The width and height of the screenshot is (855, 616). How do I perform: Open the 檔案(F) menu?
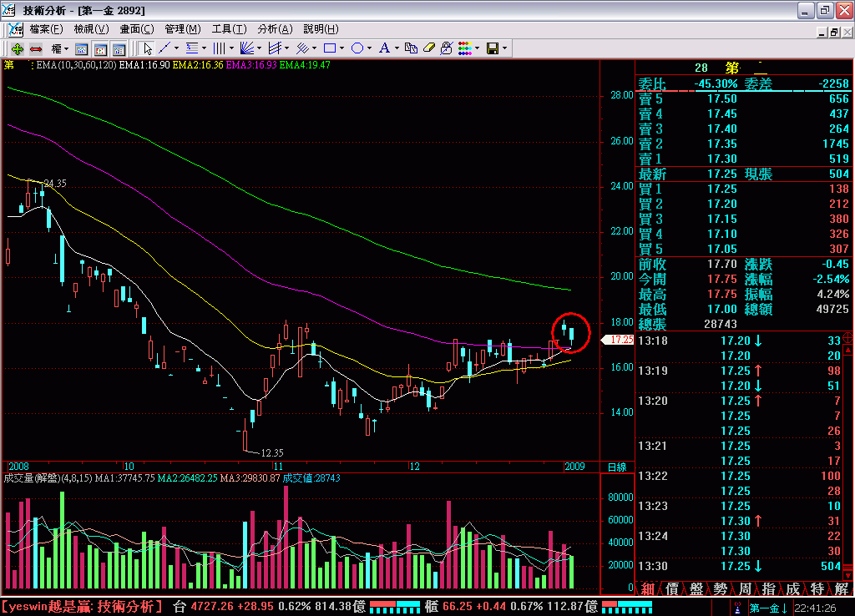[47, 29]
